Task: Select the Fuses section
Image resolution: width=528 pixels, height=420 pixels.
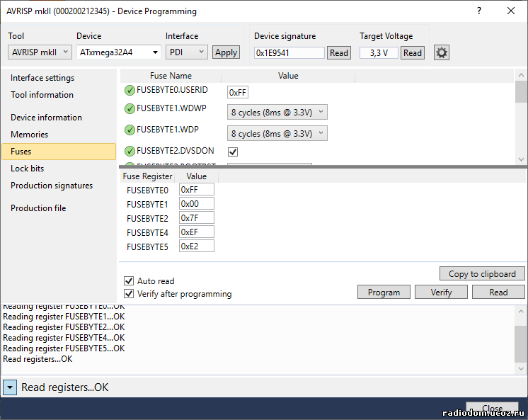Action: click(59, 152)
